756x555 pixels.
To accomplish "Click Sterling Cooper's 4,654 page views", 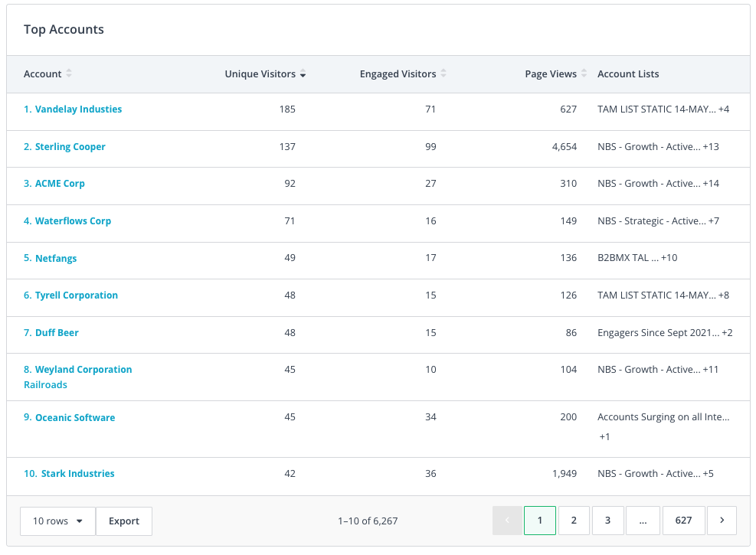I will pos(564,147).
